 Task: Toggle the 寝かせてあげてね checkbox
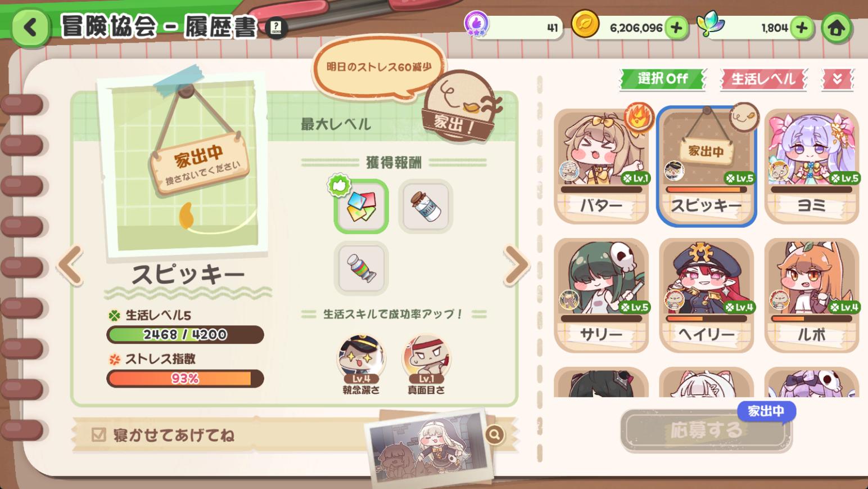pyautogui.click(x=99, y=434)
